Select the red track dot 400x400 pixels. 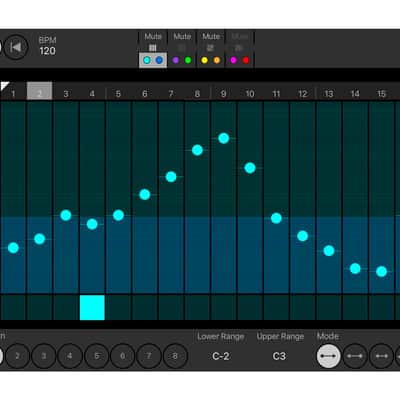pos(246,60)
